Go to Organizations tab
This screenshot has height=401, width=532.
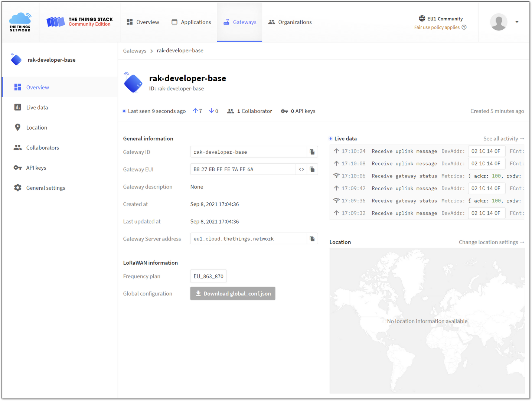point(290,22)
